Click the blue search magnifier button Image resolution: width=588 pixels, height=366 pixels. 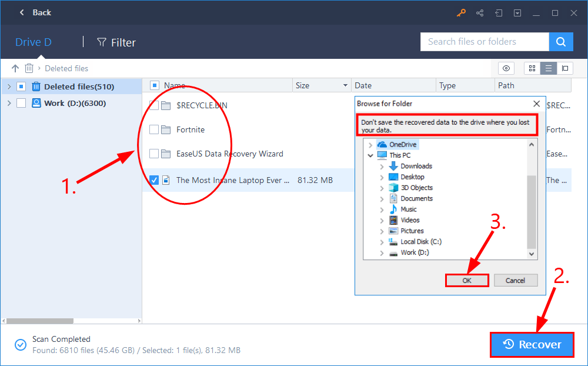[561, 42]
